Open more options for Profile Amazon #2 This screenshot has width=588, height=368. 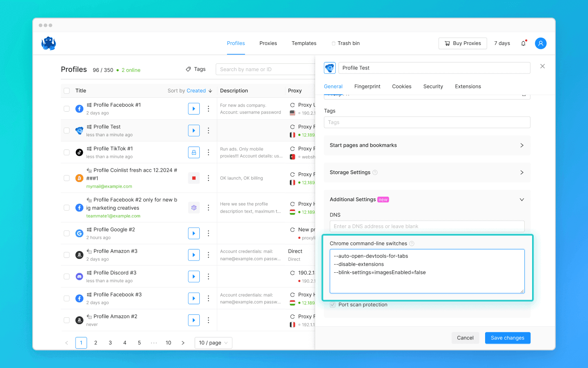click(208, 320)
